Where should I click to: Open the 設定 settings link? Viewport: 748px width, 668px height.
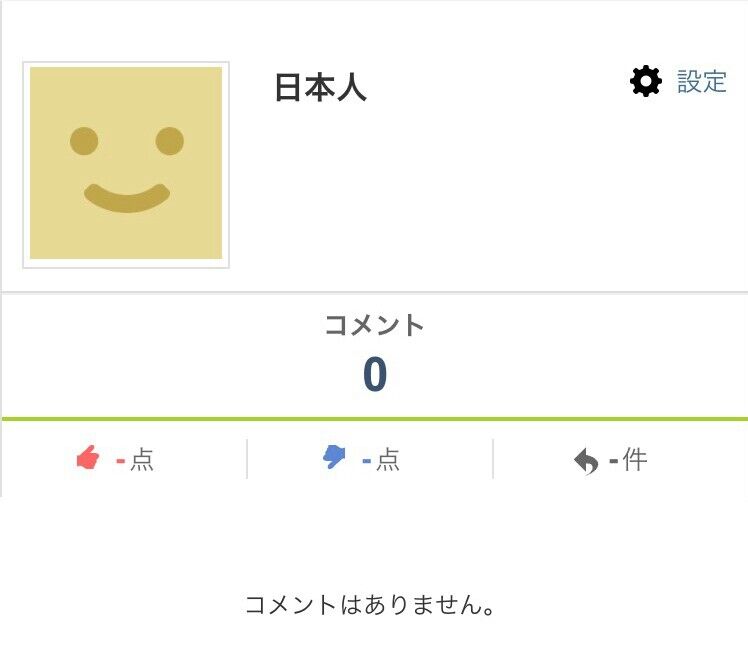(702, 81)
